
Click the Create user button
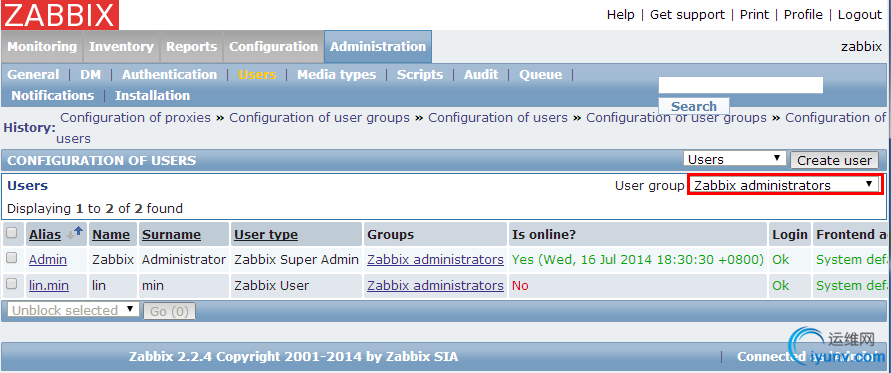pyautogui.click(x=834, y=160)
